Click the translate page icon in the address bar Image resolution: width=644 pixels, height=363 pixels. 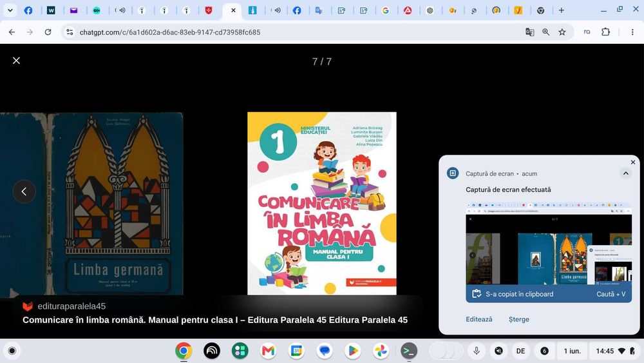pos(530,32)
